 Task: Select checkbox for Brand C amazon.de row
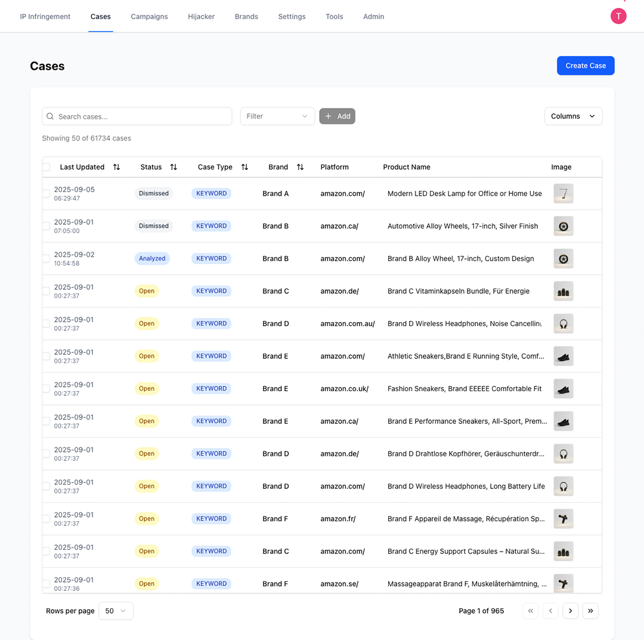(47, 291)
